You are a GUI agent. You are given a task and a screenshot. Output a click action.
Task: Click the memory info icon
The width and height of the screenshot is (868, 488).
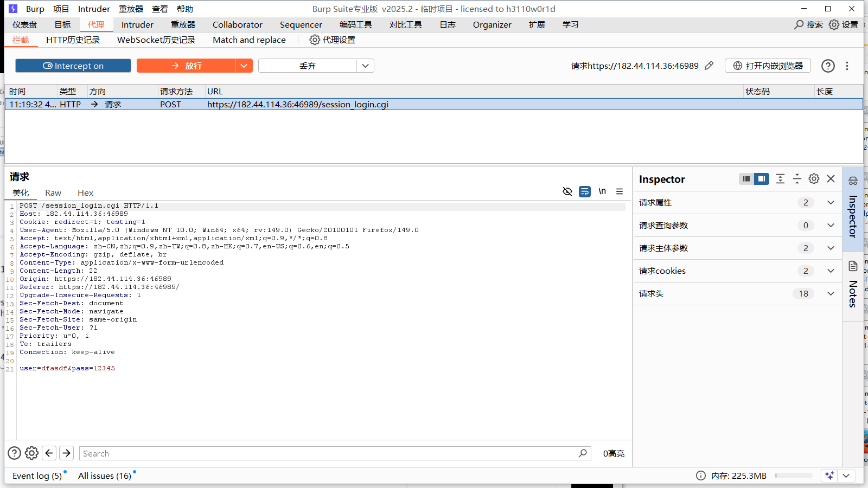(701, 476)
